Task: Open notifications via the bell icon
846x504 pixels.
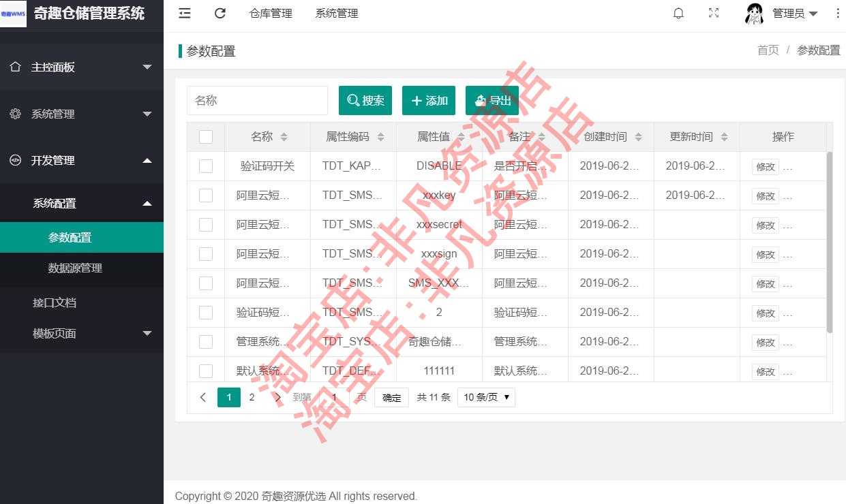Action: (x=678, y=13)
